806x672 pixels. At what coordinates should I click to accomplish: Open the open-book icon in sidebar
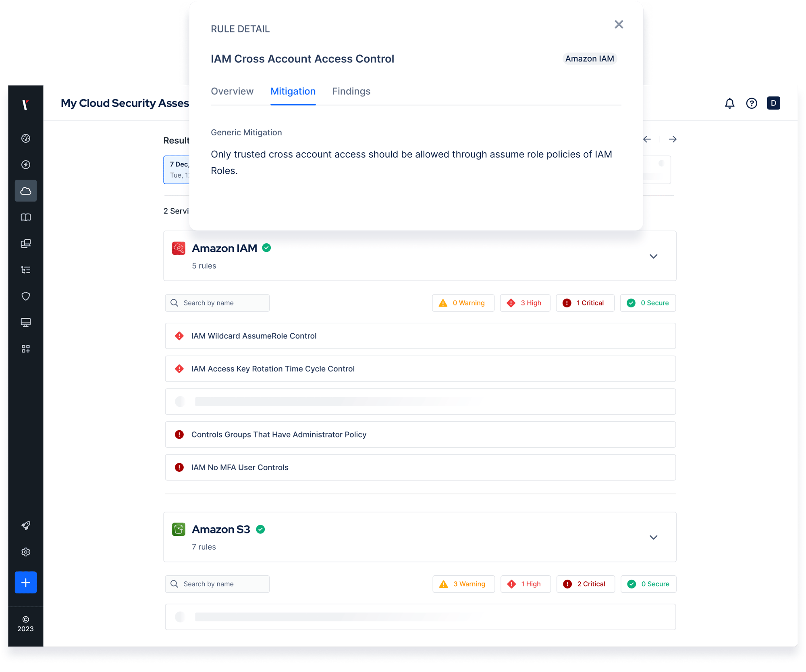26,217
